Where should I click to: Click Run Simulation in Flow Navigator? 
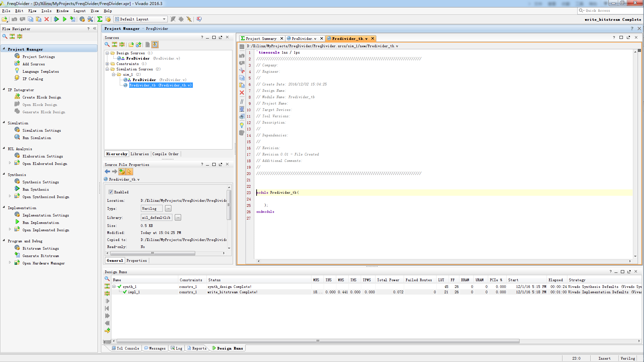tap(37, 138)
